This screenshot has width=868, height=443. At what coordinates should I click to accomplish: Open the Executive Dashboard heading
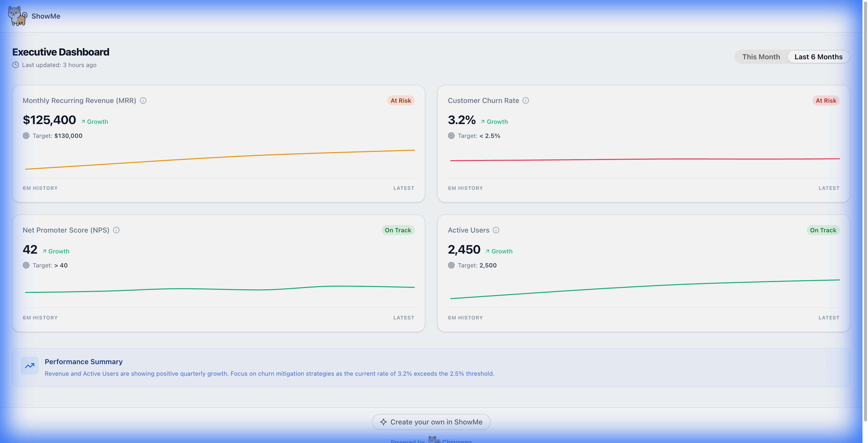pos(61,51)
